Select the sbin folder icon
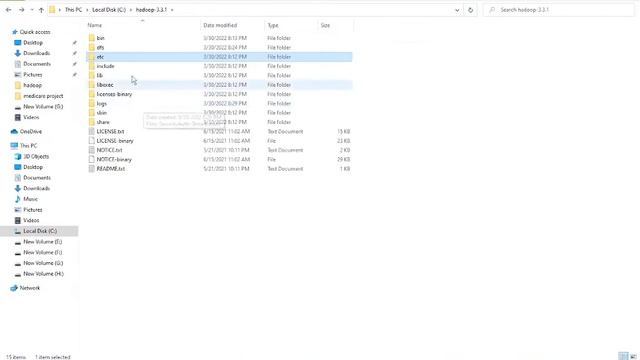 (92, 113)
